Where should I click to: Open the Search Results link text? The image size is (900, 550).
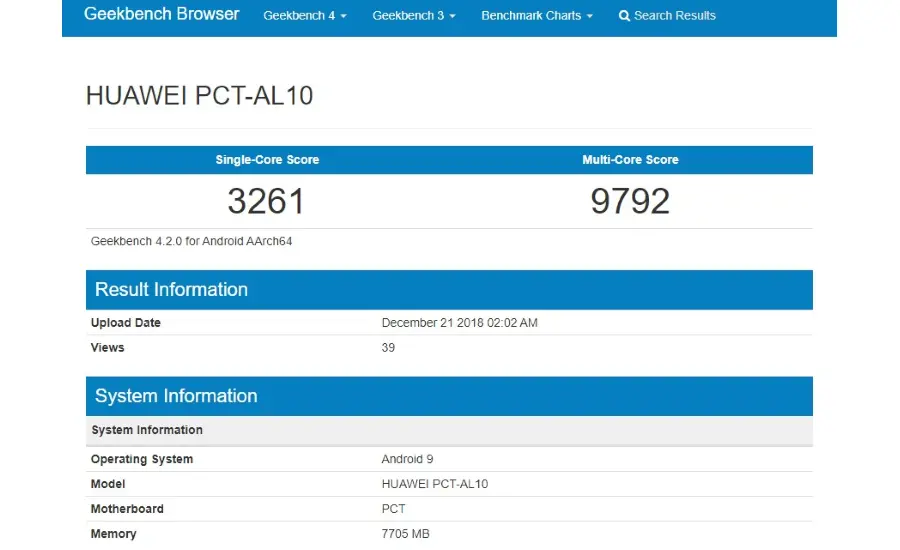(x=674, y=16)
